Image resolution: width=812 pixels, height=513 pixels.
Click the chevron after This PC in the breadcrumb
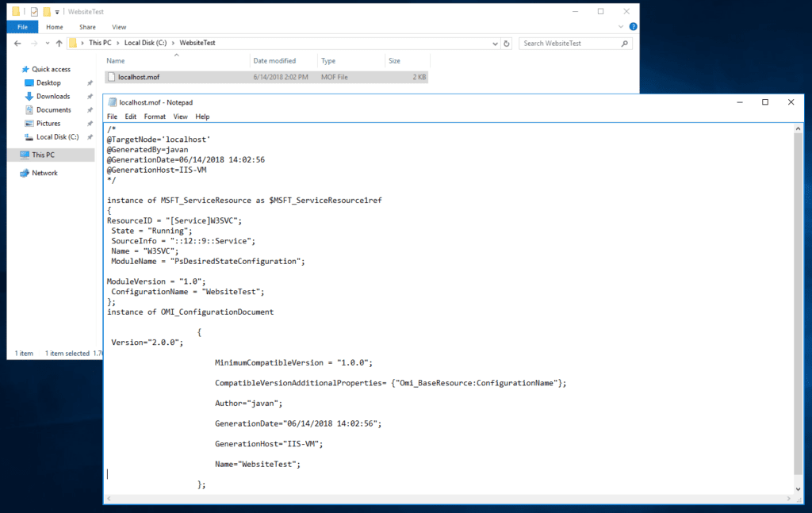[x=118, y=43]
